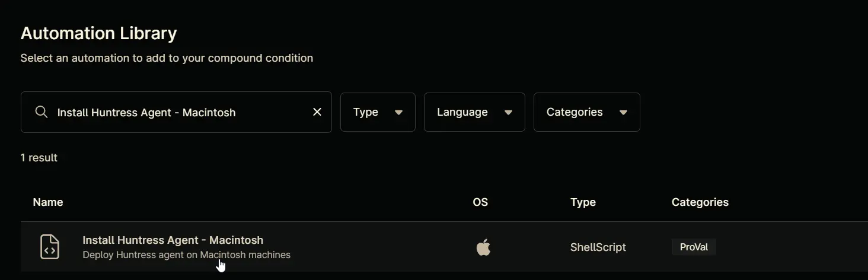Click the Language dropdown caret
The image size is (868, 280).
[508, 113]
